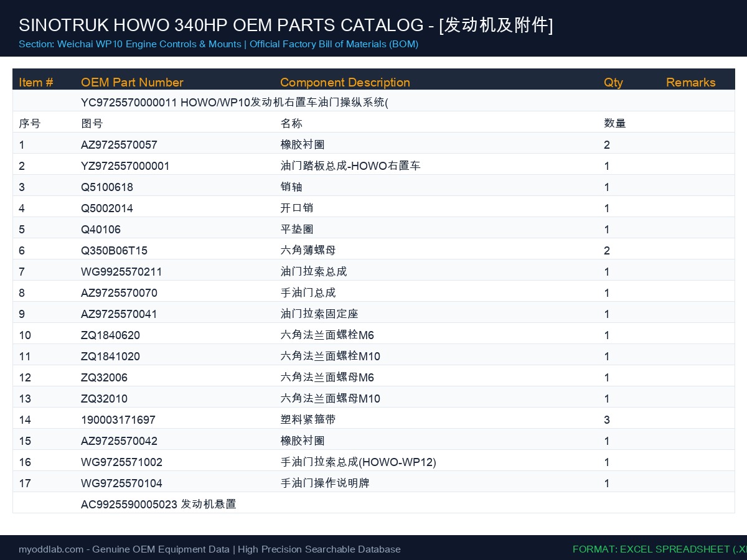Click item number 17
This screenshot has width=747, height=560.
25,483
